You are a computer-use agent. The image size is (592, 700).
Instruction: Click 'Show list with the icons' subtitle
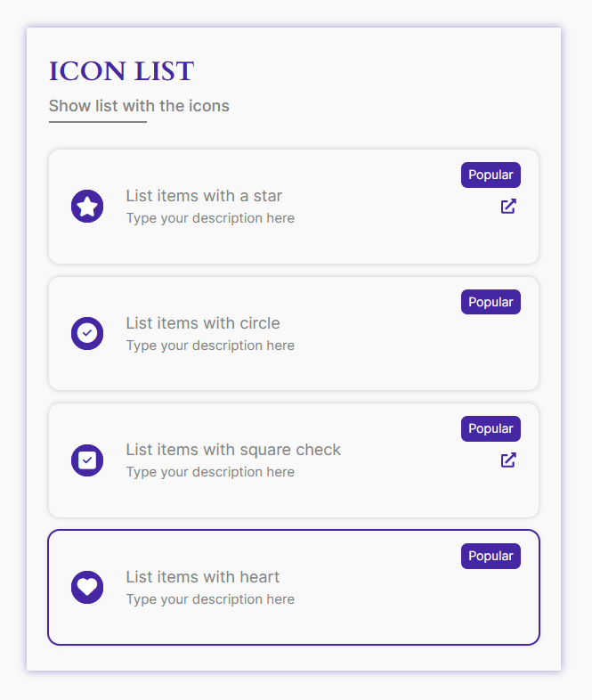(x=139, y=106)
